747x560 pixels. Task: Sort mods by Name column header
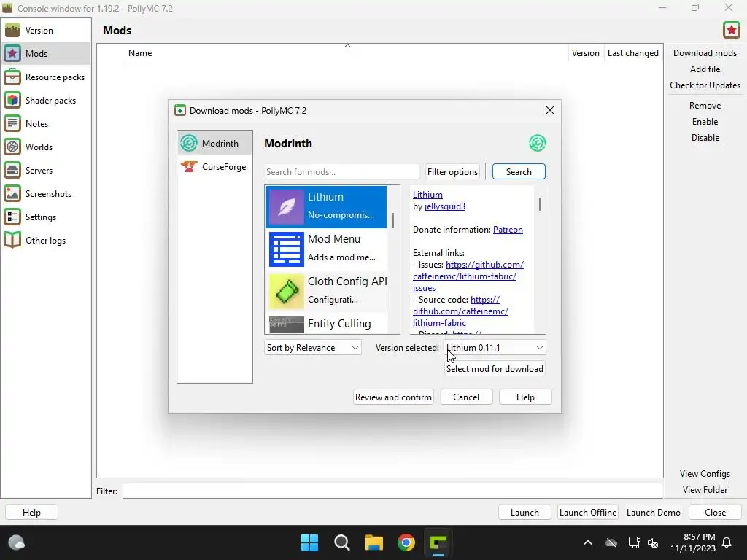coord(347,53)
